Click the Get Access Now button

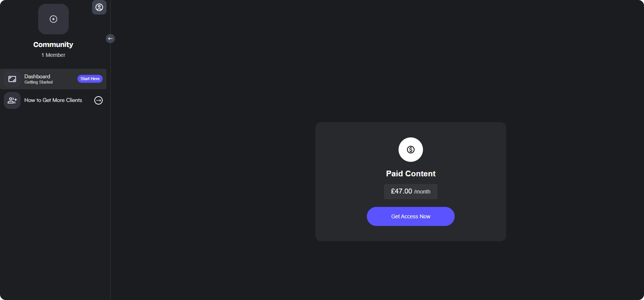pos(411,216)
